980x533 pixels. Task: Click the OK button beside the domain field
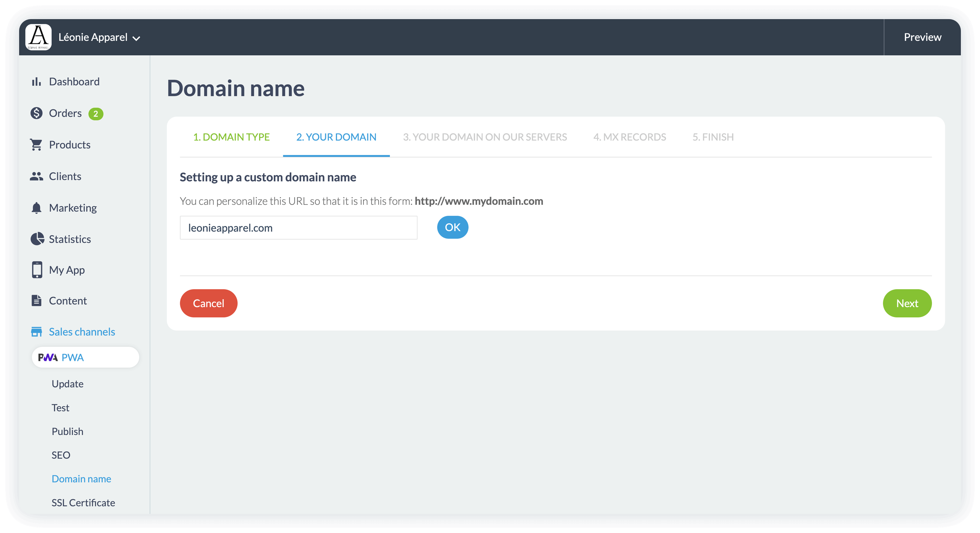click(x=452, y=227)
